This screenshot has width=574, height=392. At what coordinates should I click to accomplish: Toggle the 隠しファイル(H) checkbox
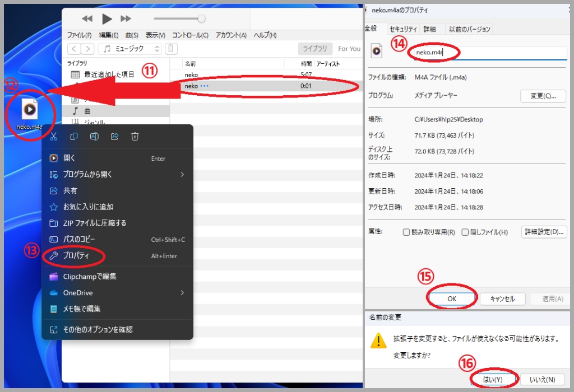tap(465, 232)
